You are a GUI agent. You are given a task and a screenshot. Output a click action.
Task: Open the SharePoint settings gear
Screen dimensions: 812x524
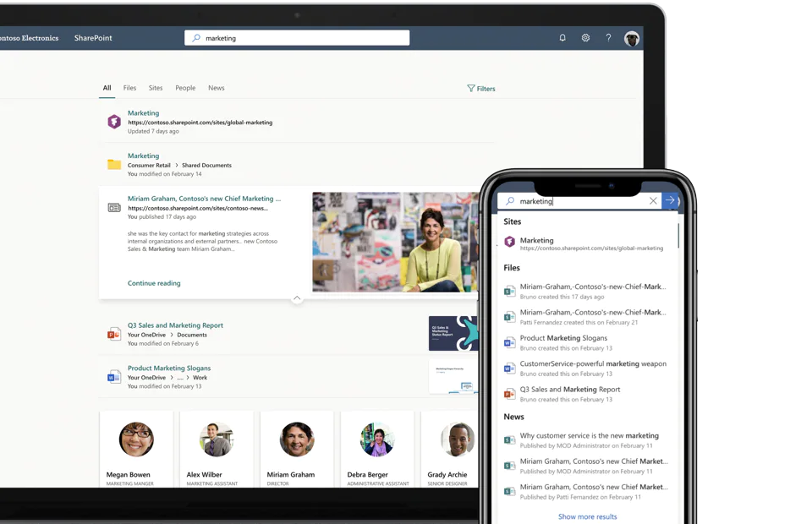(584, 38)
